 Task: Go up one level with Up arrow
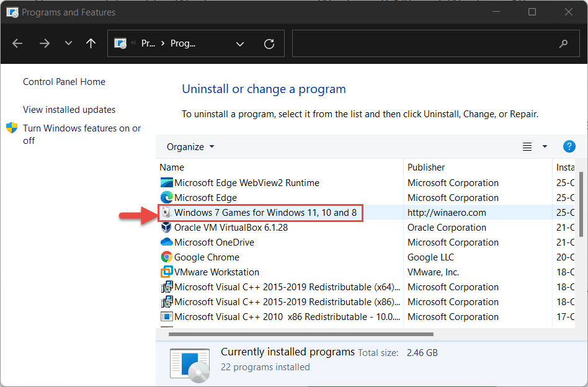click(91, 43)
